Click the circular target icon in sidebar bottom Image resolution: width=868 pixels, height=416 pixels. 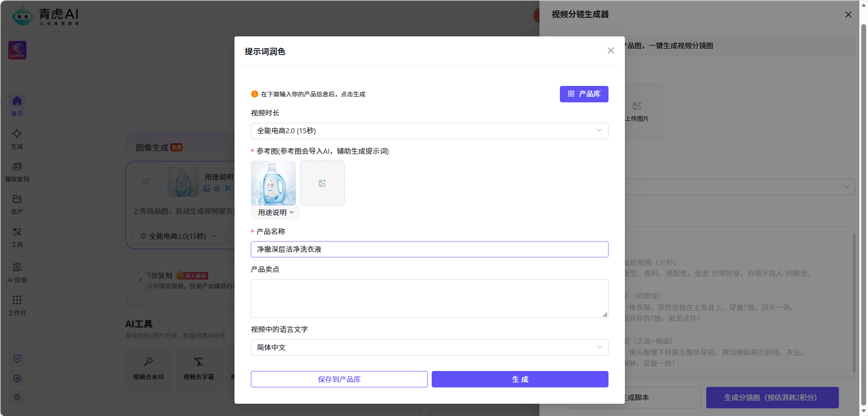point(17,378)
